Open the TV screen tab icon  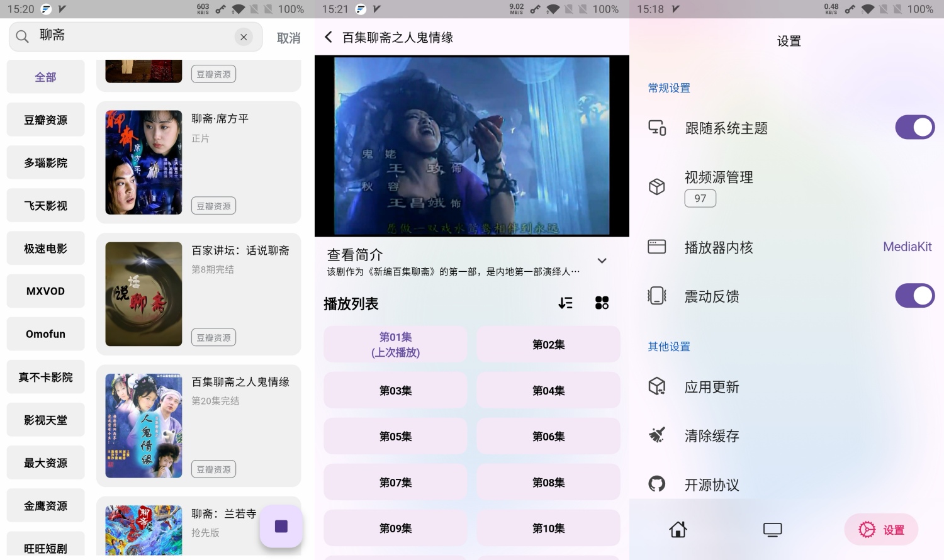(x=772, y=530)
